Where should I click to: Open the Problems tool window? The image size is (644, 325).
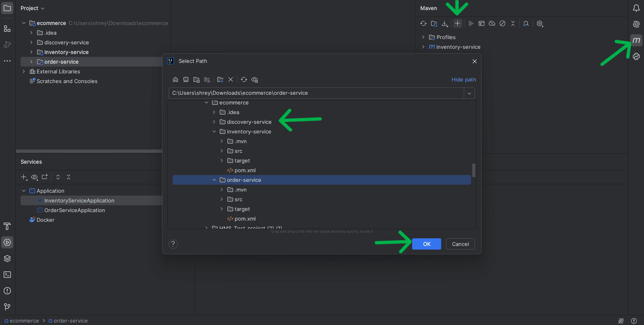[x=7, y=291]
